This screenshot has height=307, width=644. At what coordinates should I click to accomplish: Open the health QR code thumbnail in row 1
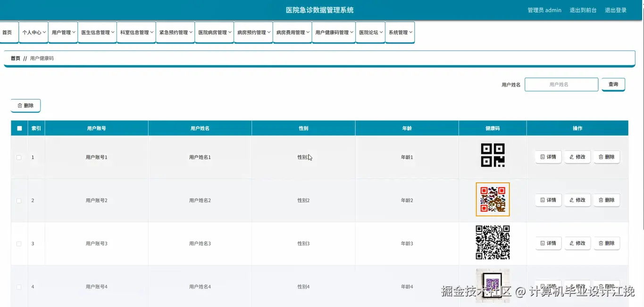pyautogui.click(x=493, y=155)
